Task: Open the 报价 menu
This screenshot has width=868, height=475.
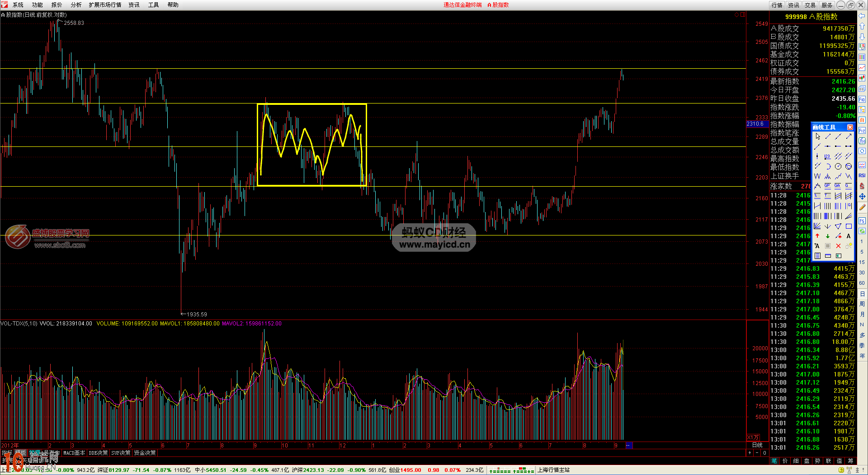Action: (x=57, y=5)
